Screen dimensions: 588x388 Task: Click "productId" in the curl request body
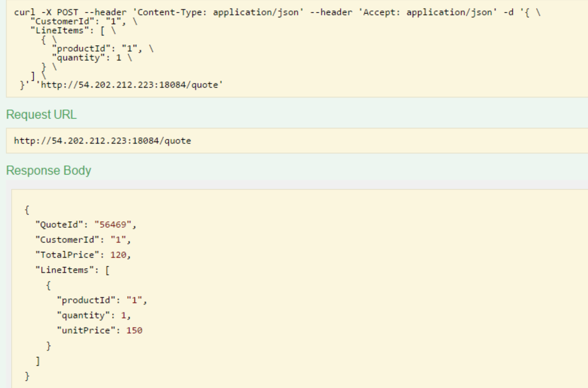pyautogui.click(x=81, y=48)
